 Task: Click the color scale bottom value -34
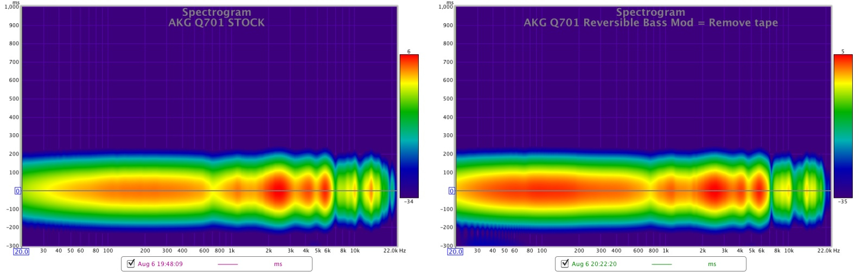(409, 202)
